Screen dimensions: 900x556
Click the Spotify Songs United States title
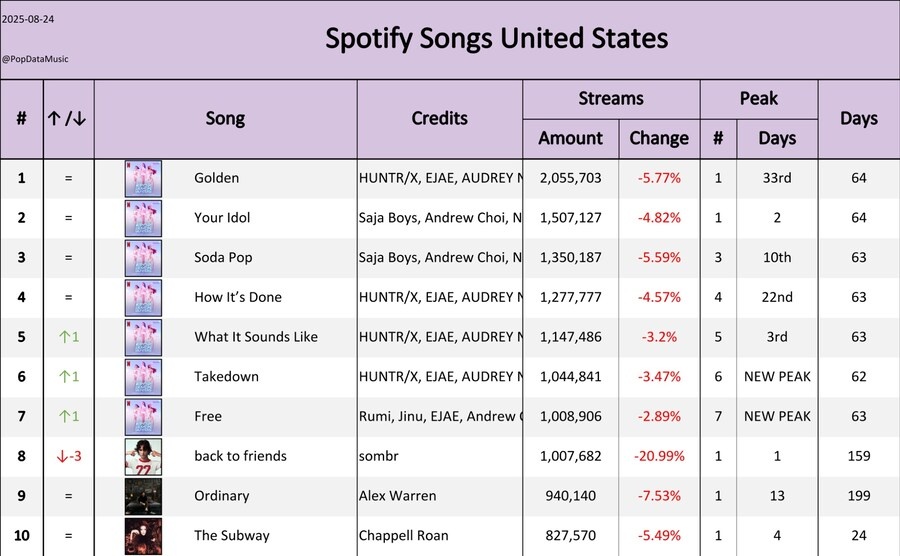click(496, 39)
